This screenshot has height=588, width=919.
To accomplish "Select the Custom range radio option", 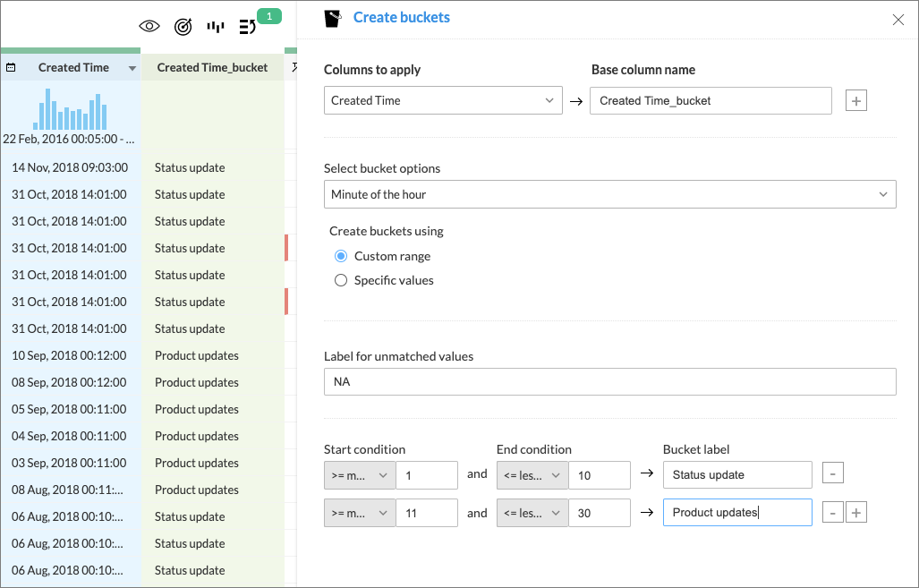I will pos(341,256).
